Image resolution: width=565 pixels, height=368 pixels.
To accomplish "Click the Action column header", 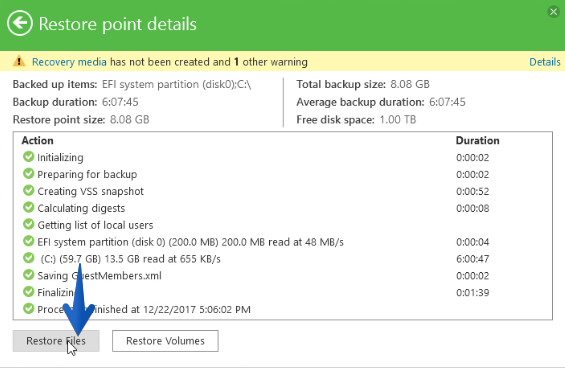I will [37, 140].
